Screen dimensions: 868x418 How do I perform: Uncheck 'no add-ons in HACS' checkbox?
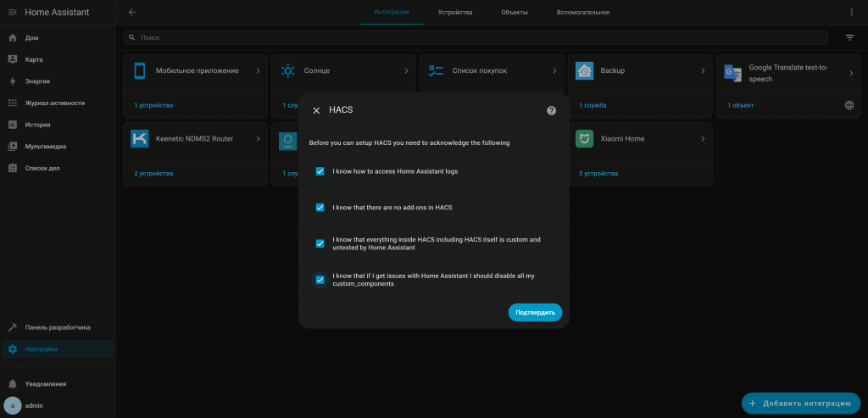pos(320,208)
